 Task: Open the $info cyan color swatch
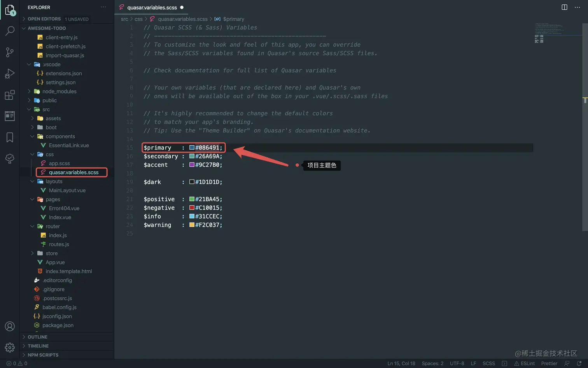(x=192, y=216)
